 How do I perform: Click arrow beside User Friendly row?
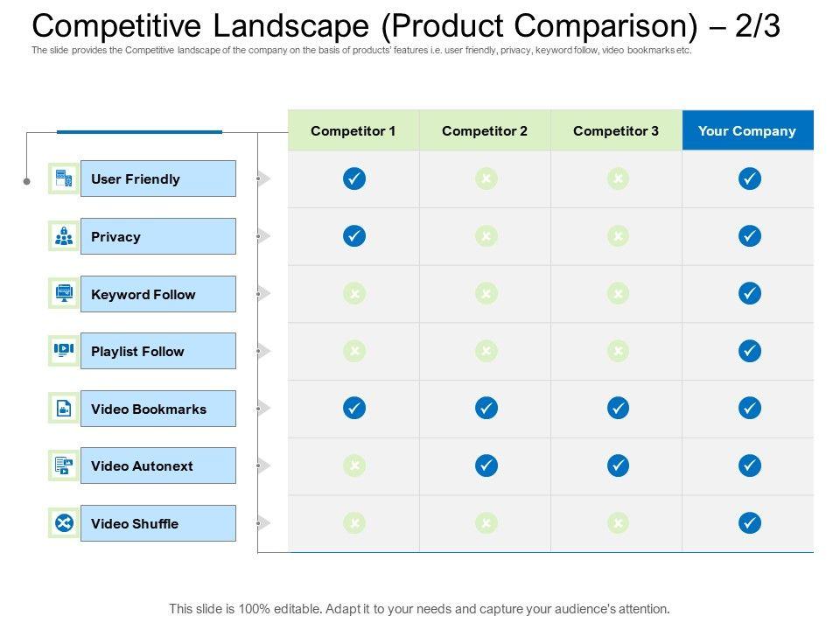click(x=264, y=179)
